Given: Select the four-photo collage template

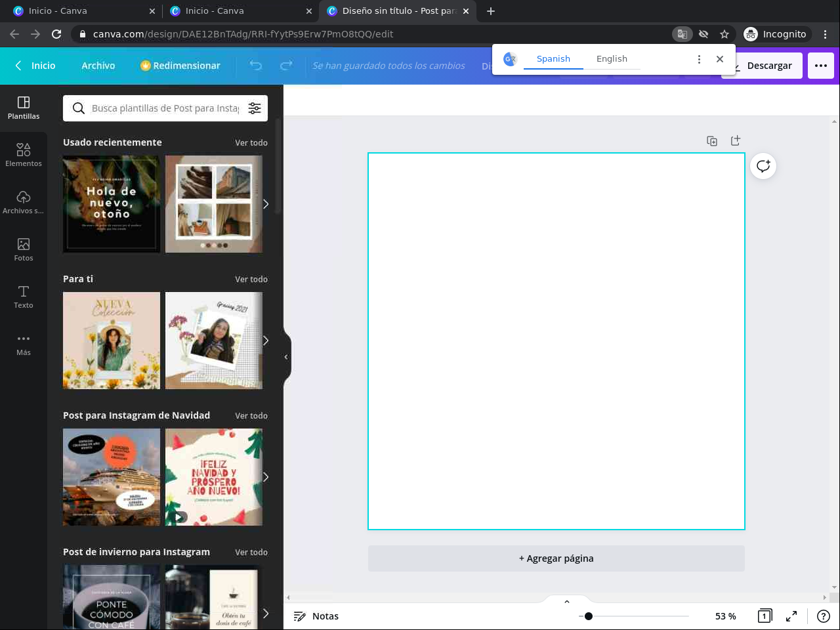Looking at the screenshot, I should (214, 204).
